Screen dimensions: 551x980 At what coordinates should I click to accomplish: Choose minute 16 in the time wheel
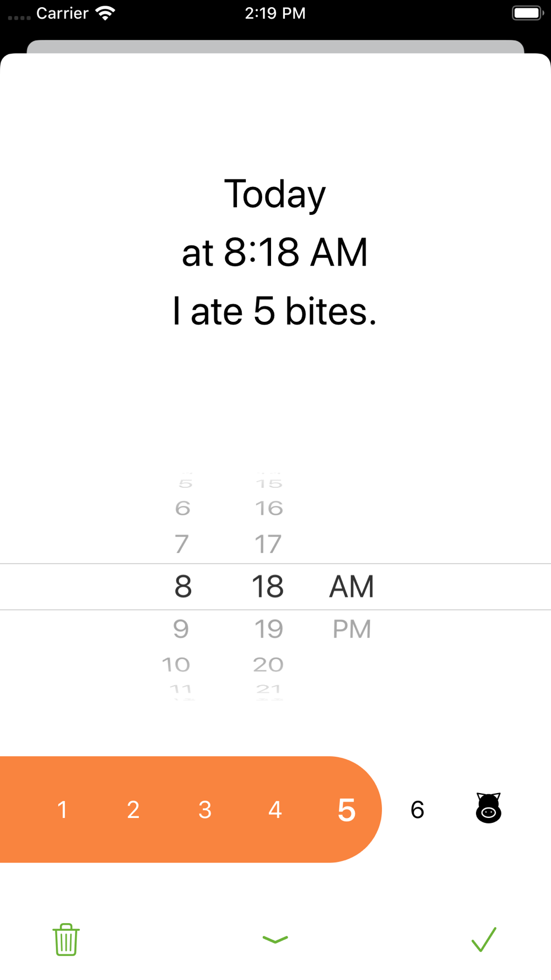click(x=268, y=508)
